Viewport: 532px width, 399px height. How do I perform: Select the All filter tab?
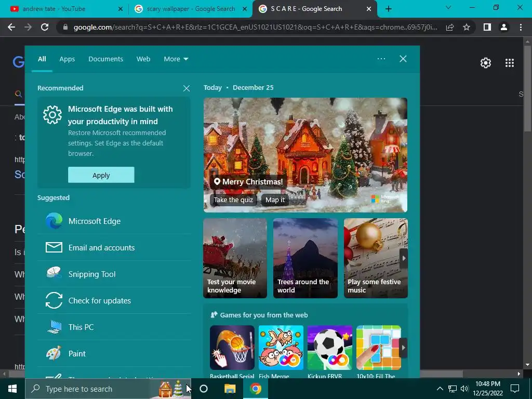[42, 59]
